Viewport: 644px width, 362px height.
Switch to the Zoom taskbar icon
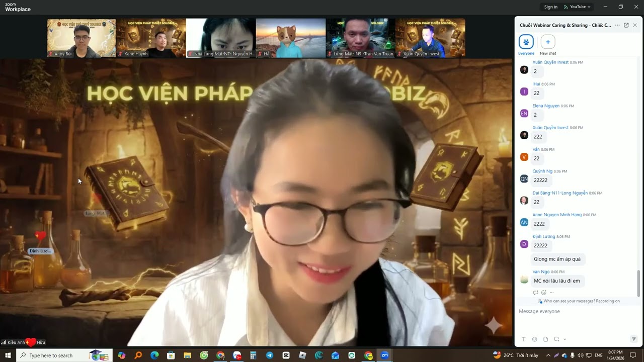385,355
